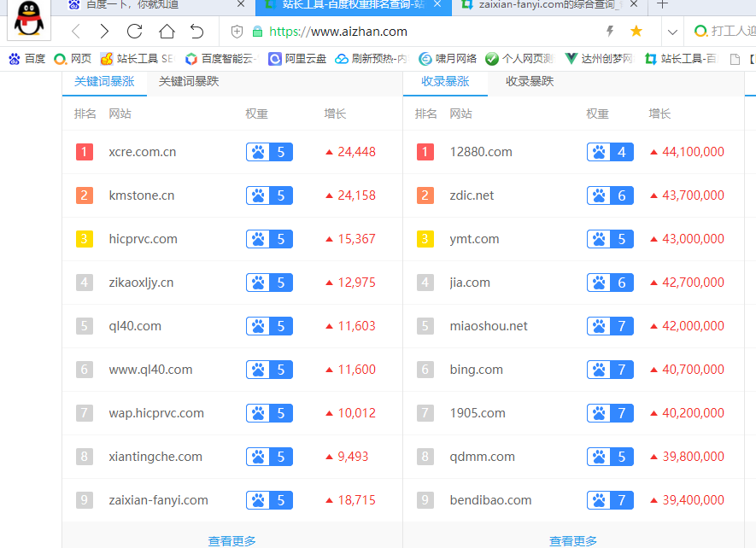The image size is (756, 548).
Task: Open ymt.com site link
Action: (x=474, y=239)
